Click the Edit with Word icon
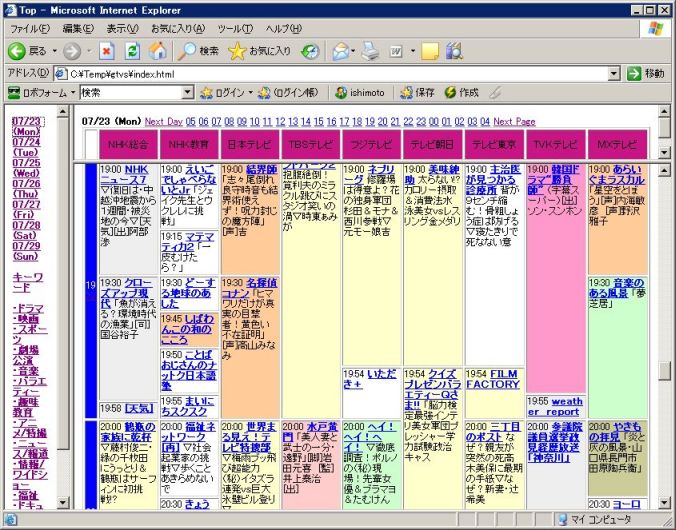The height and width of the screenshot is (530, 676). [396, 51]
